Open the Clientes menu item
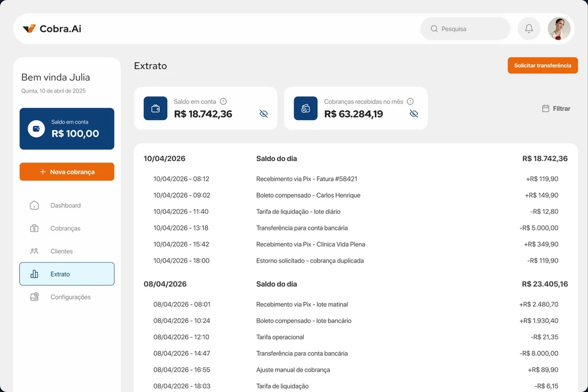Screen dimensions: 588x392 click(x=67, y=251)
